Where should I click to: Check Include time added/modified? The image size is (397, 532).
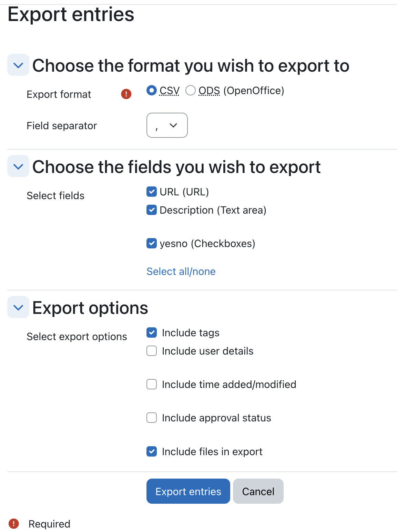coord(152,384)
